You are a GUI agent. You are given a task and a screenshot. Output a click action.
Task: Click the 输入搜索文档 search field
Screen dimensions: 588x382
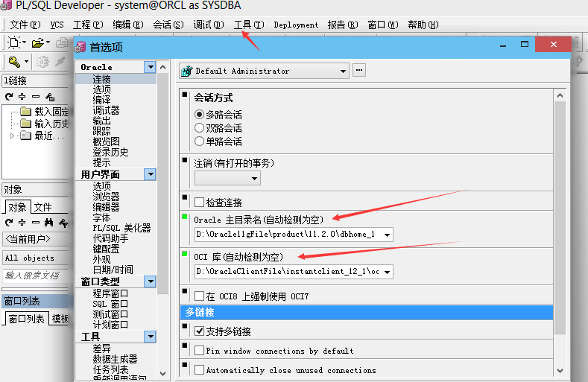click(x=34, y=276)
